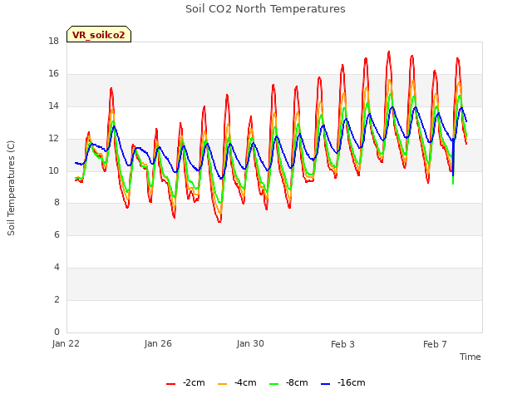Click the Jan 26 x-axis label

pos(158,343)
